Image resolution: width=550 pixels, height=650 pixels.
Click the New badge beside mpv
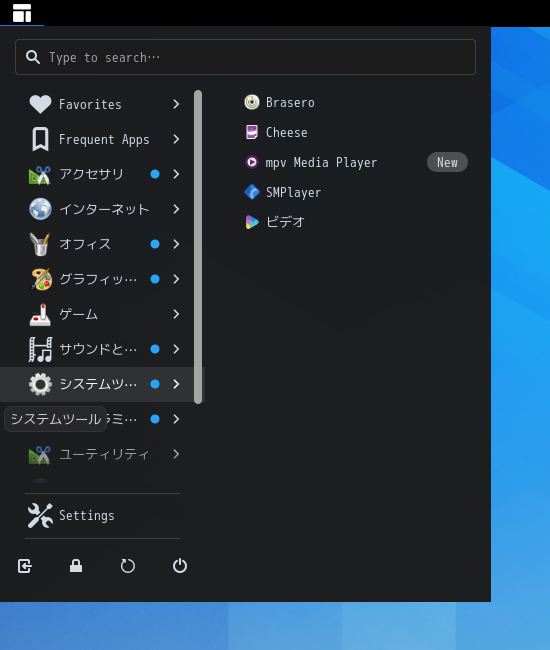click(447, 162)
